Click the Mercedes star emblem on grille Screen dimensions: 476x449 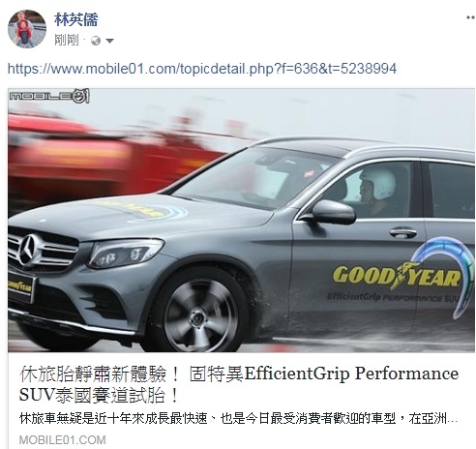pyautogui.click(x=30, y=250)
